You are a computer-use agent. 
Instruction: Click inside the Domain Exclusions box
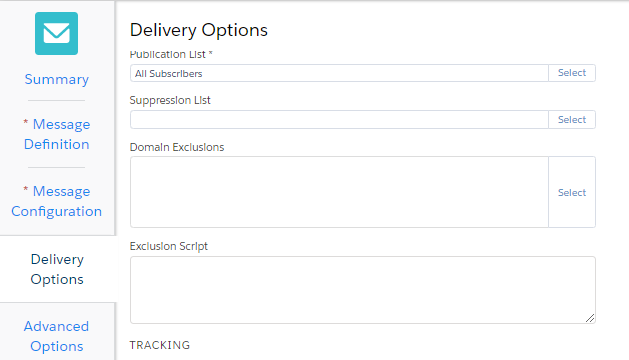pyautogui.click(x=339, y=192)
